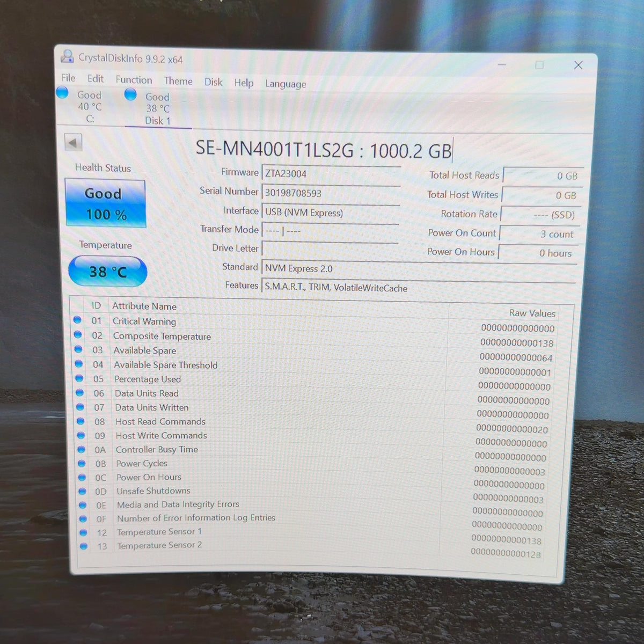The image size is (644, 644).
Task: Open the File menu
Action: pos(68,78)
